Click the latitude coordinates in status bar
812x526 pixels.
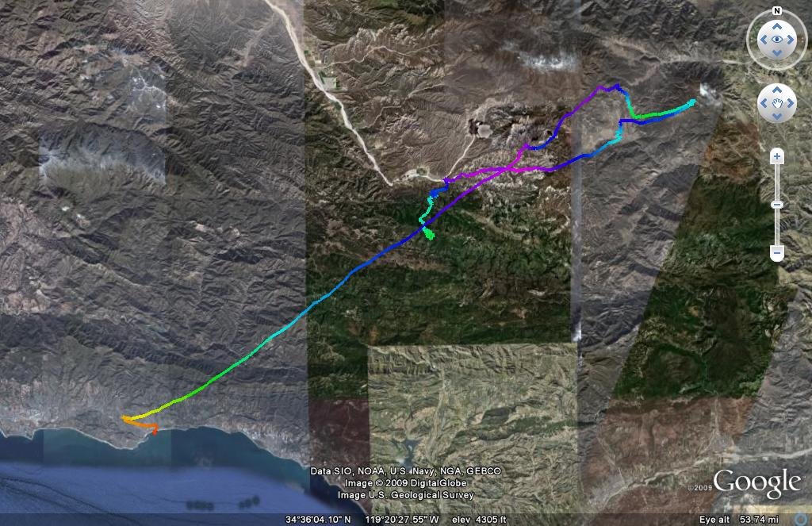pyautogui.click(x=318, y=520)
